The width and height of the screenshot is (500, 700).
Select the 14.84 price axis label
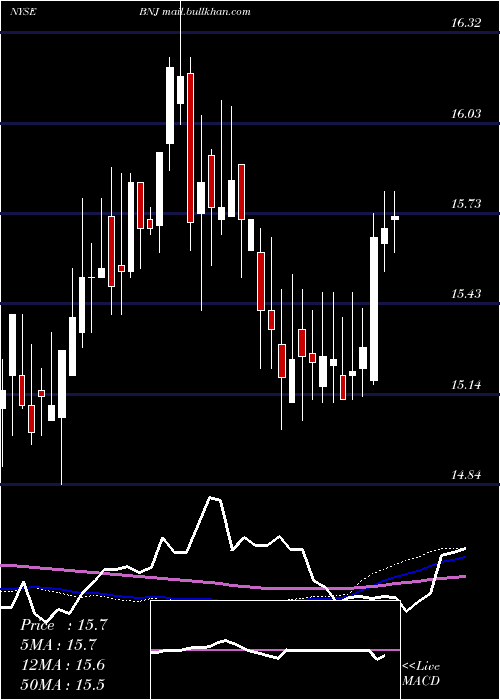(x=466, y=475)
